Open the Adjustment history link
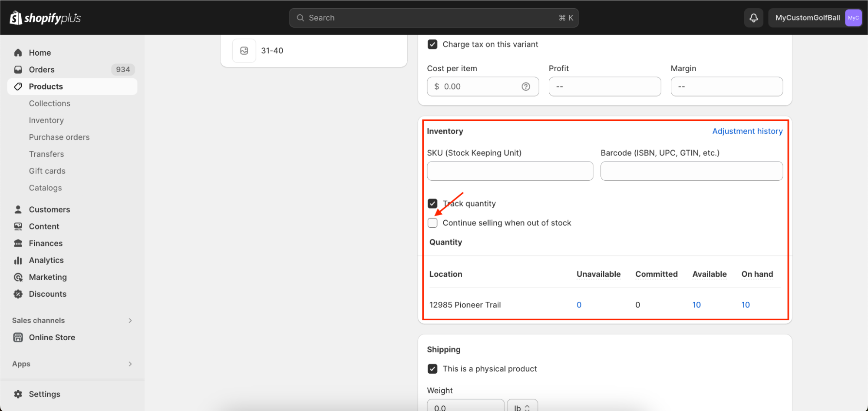The image size is (868, 411). [x=747, y=131]
